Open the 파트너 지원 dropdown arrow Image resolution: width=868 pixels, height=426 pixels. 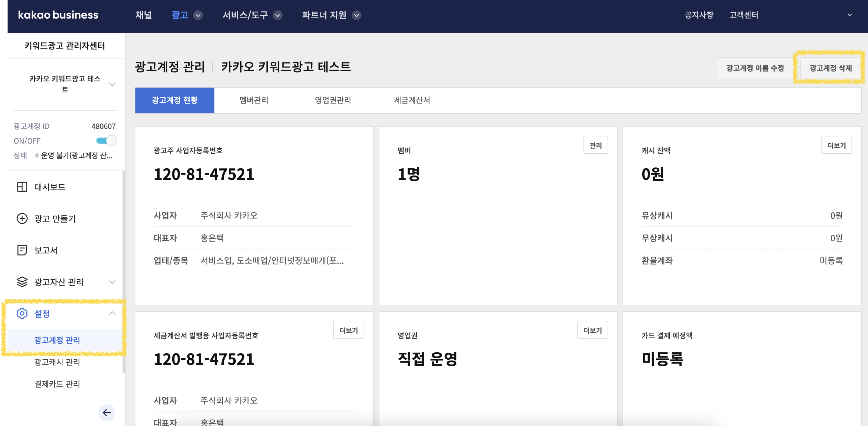coord(356,15)
